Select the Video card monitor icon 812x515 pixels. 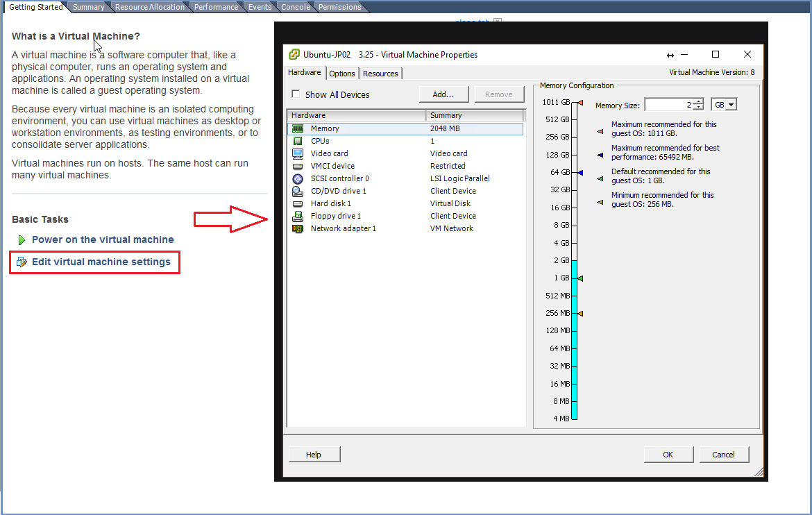(x=297, y=153)
